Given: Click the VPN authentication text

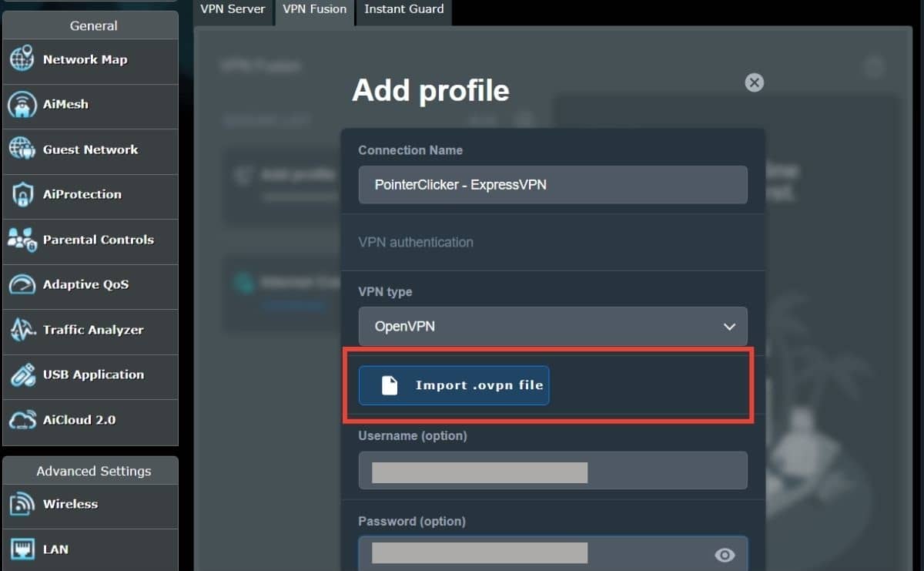Looking at the screenshot, I should pyautogui.click(x=416, y=242).
